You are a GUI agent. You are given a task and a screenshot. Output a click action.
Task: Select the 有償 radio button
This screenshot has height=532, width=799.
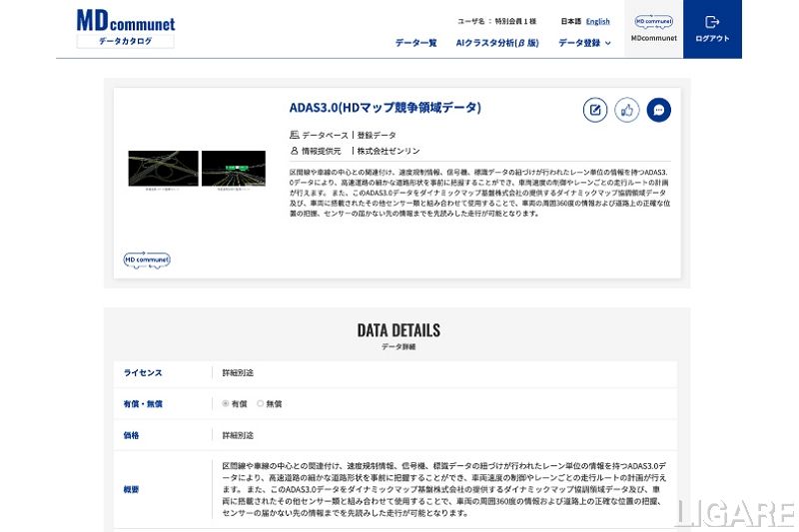[226, 404]
